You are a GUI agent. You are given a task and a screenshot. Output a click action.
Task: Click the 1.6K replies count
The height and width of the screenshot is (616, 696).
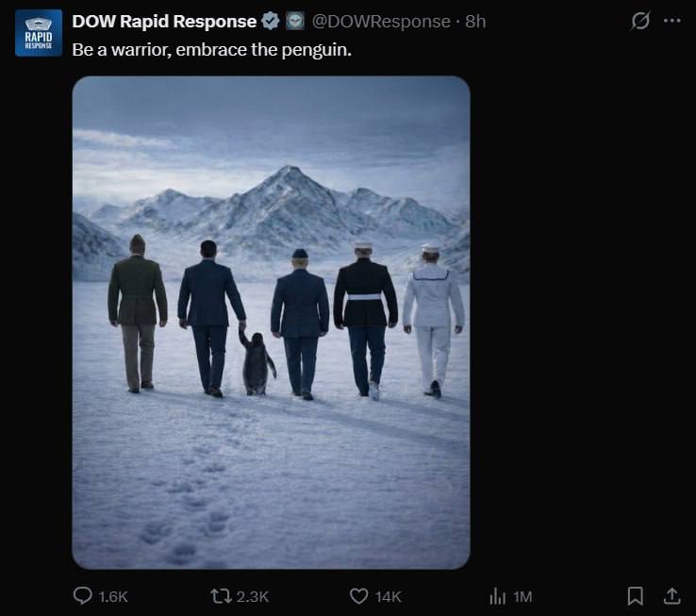tap(113, 596)
